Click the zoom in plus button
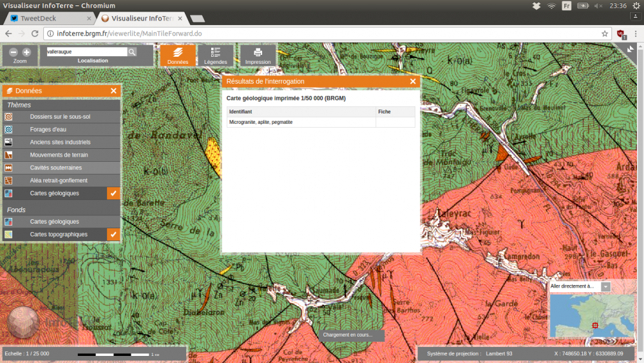The width and height of the screenshot is (644, 363). [x=26, y=52]
